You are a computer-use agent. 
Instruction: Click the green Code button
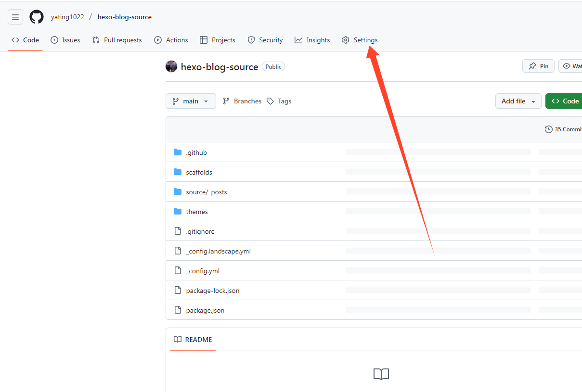564,101
